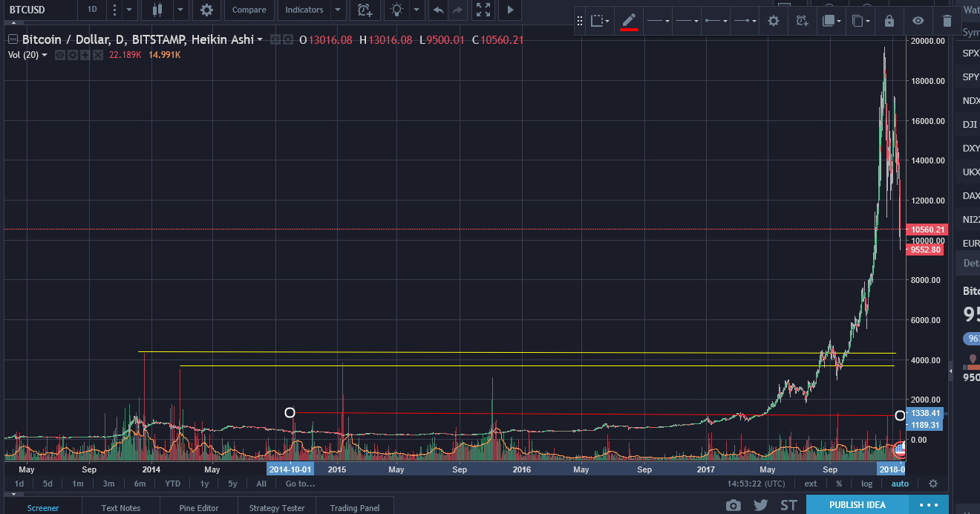
Task: Open the left line end dropdown
Action: (x=716, y=21)
